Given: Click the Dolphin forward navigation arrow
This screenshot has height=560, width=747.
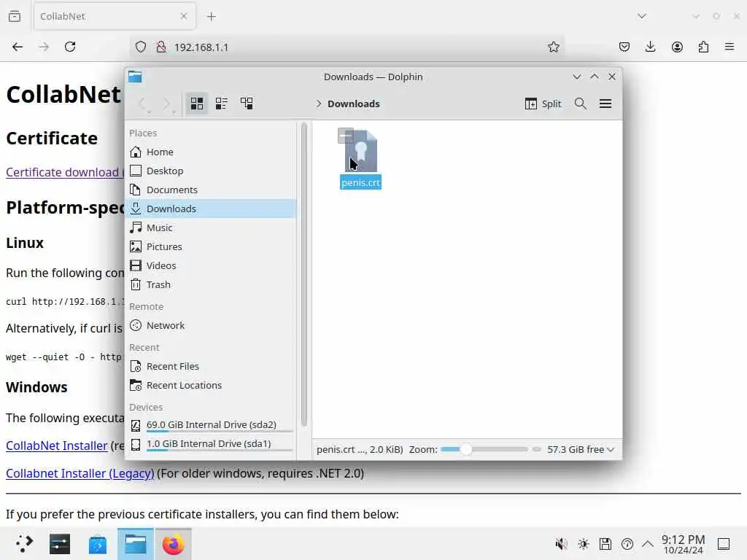Looking at the screenshot, I should coord(167,104).
